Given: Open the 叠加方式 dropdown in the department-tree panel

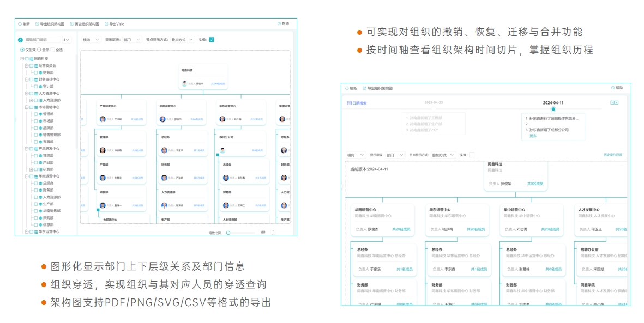Looking at the screenshot, I should coord(182,40).
